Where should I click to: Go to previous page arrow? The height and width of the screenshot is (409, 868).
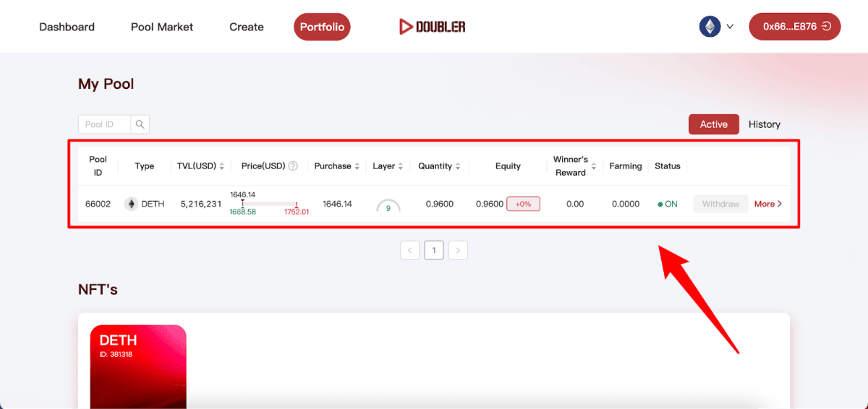pos(409,251)
